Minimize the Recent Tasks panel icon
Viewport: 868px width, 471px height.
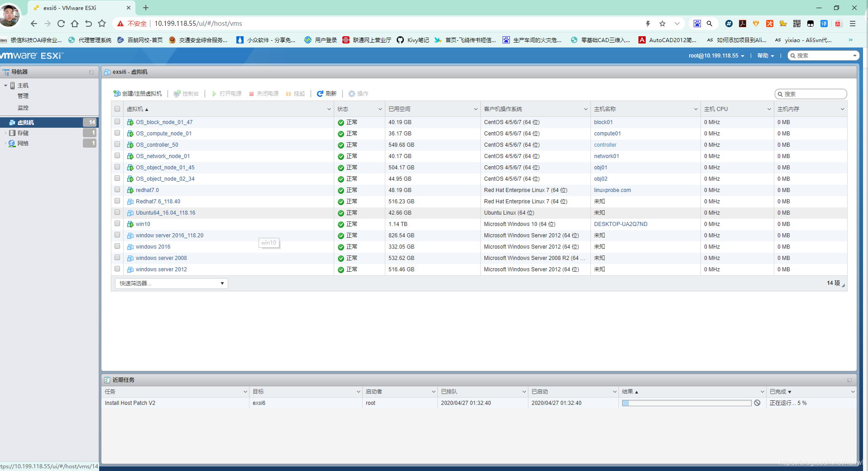coord(849,380)
